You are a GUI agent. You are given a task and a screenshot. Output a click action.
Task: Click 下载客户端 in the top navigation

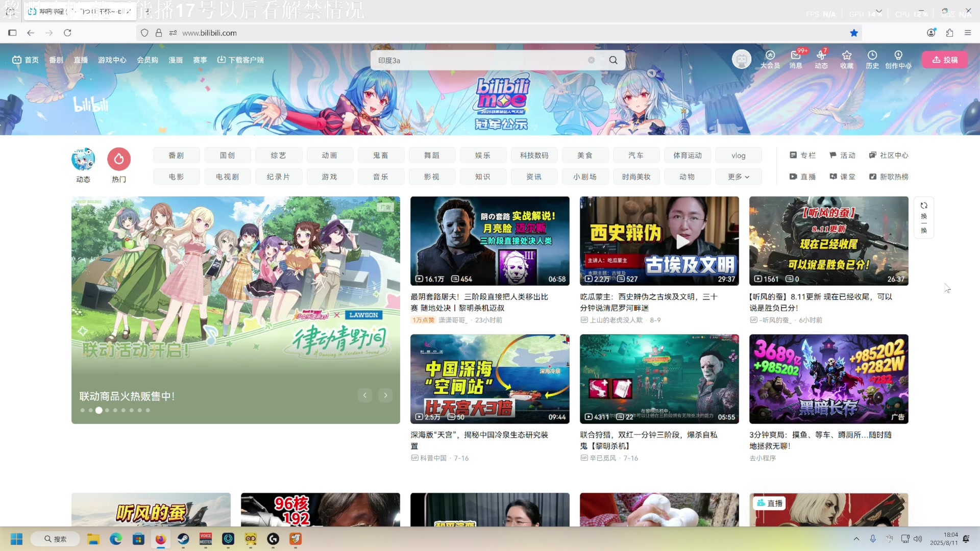240,60
